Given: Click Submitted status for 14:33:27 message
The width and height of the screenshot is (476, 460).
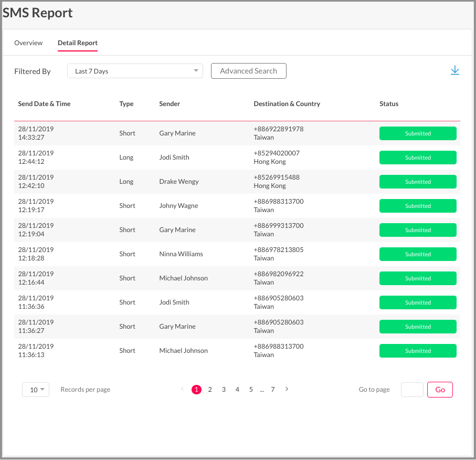Looking at the screenshot, I should click(x=418, y=133).
